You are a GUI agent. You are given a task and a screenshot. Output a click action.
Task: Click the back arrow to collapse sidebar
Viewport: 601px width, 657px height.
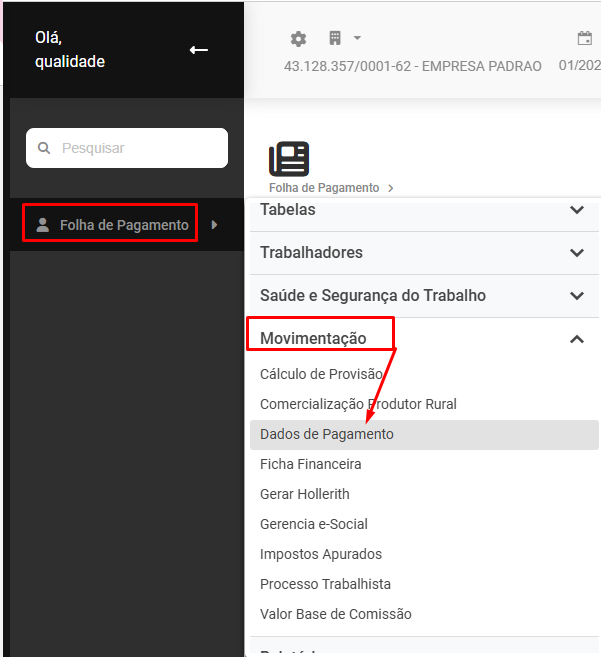[199, 50]
